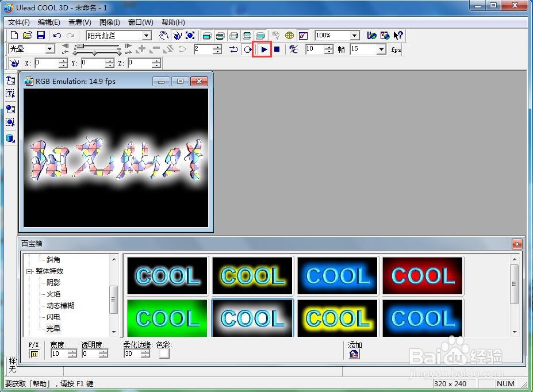This screenshot has height=392, width=533.
Task: Click the checkmark display icon beside the zoom box
Action: (x=303, y=35)
